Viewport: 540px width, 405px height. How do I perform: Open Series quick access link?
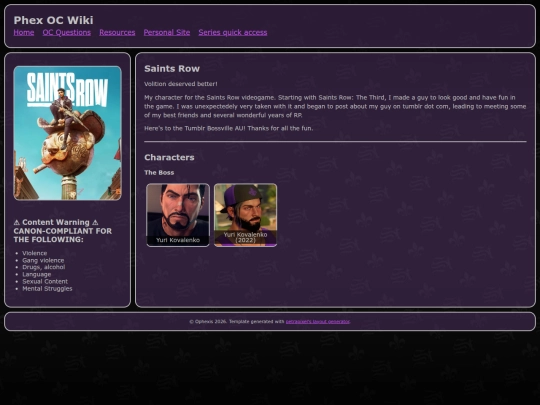pyautogui.click(x=233, y=32)
